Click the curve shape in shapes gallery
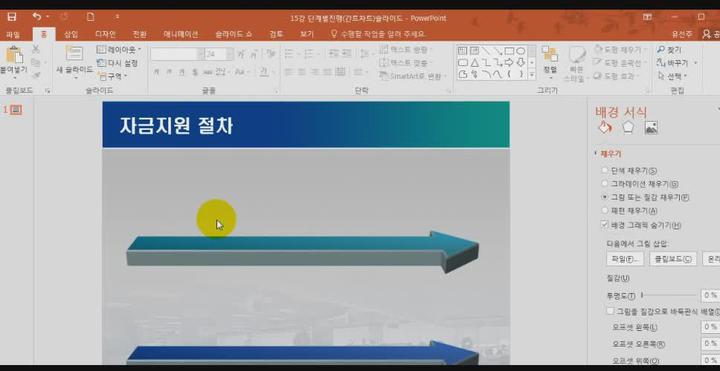720x371 pixels. point(498,74)
